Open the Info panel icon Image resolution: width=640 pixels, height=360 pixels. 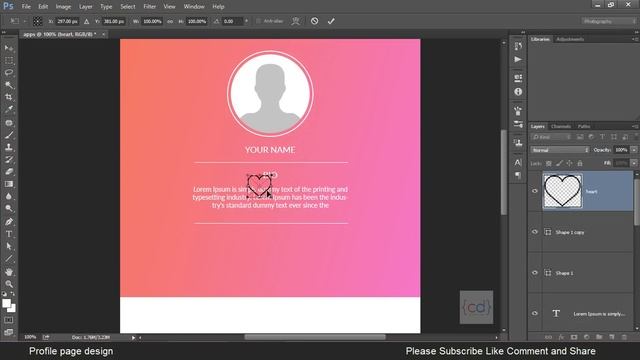pos(518,92)
